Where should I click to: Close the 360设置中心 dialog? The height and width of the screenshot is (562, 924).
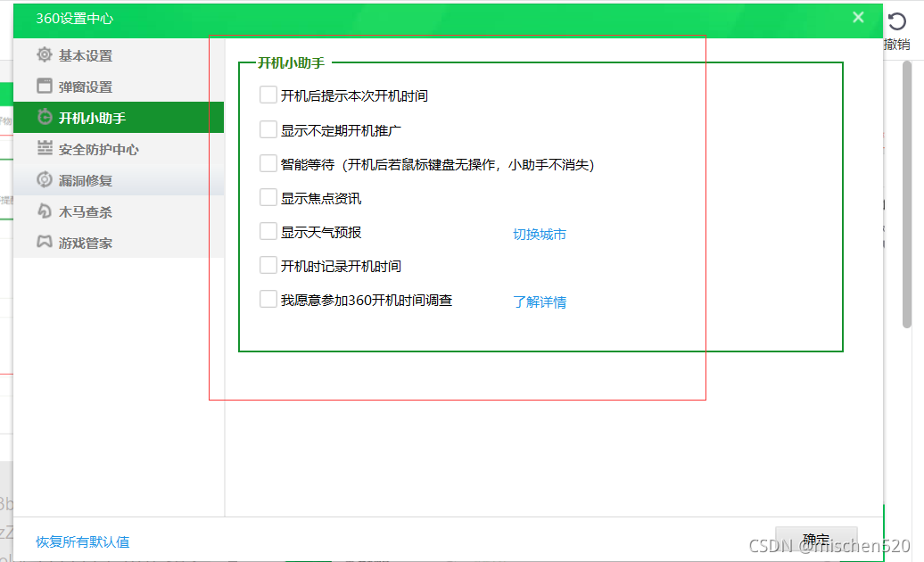pos(858,18)
